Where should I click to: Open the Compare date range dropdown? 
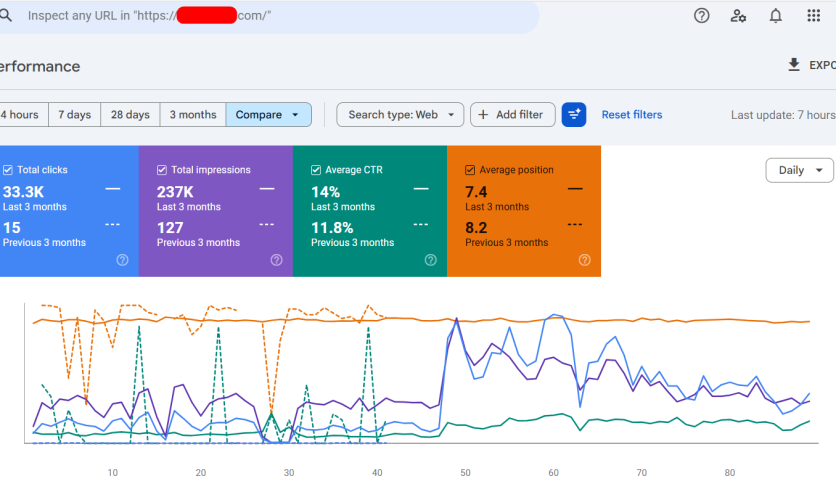[269, 115]
